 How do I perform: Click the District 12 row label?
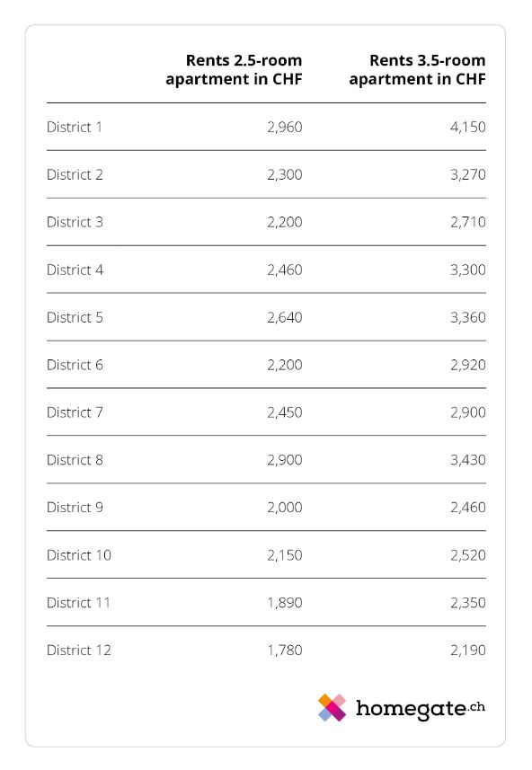coord(78,651)
